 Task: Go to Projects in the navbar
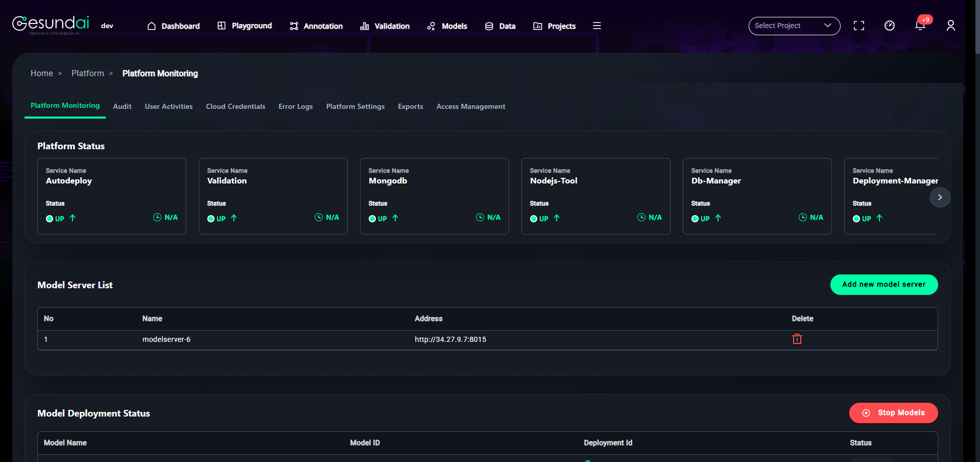(x=555, y=26)
